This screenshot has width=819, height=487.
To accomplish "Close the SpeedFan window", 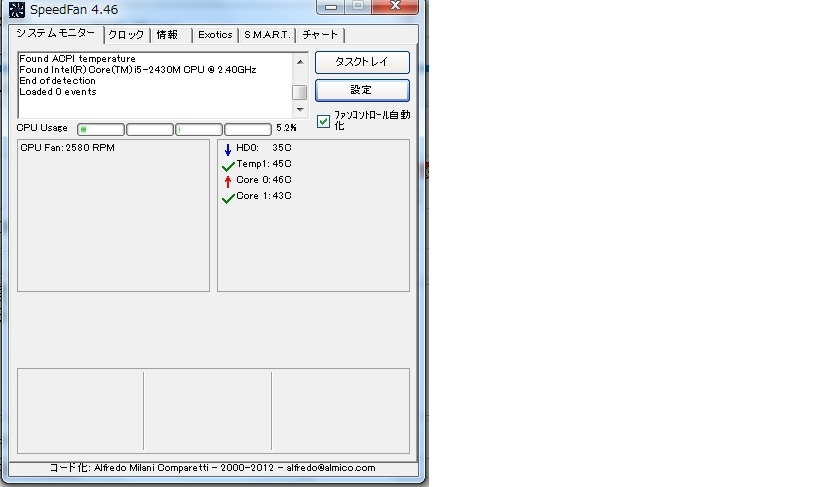I will tap(395, 7).
